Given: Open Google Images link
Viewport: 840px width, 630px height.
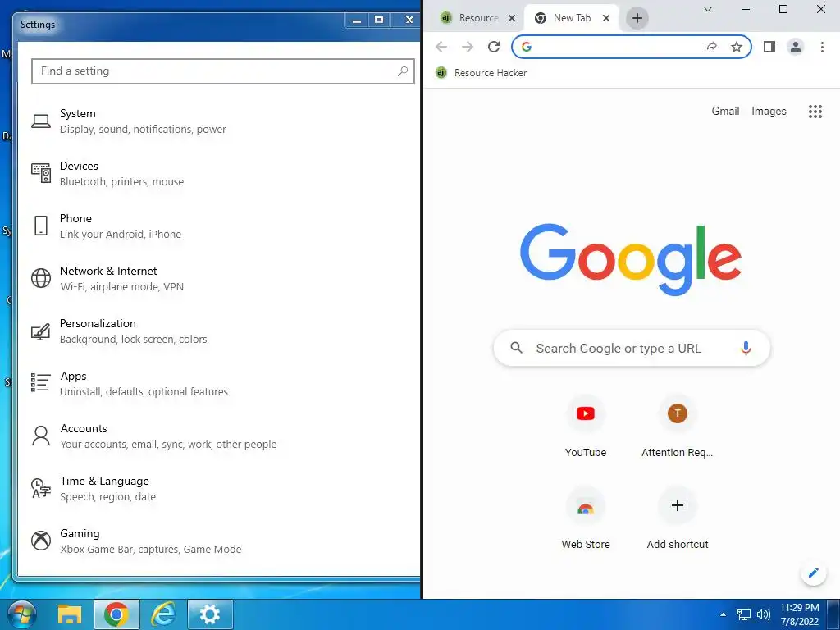Looking at the screenshot, I should (769, 112).
